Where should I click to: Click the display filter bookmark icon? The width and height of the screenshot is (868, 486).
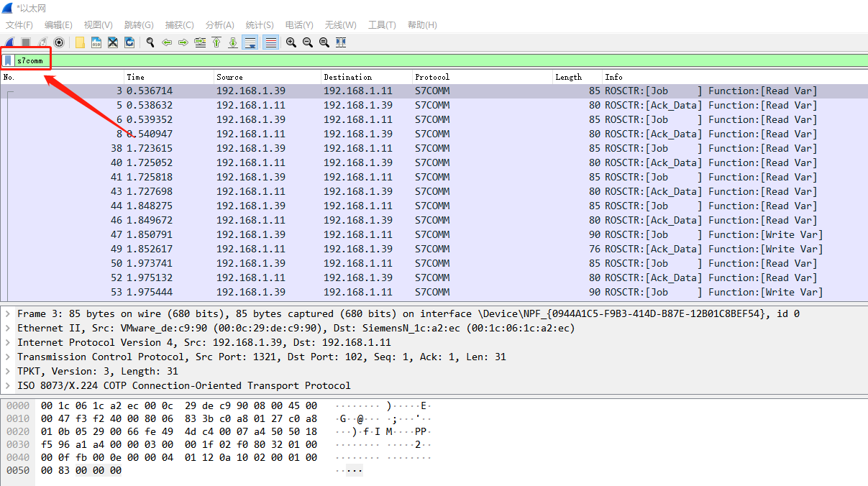tap(8, 60)
